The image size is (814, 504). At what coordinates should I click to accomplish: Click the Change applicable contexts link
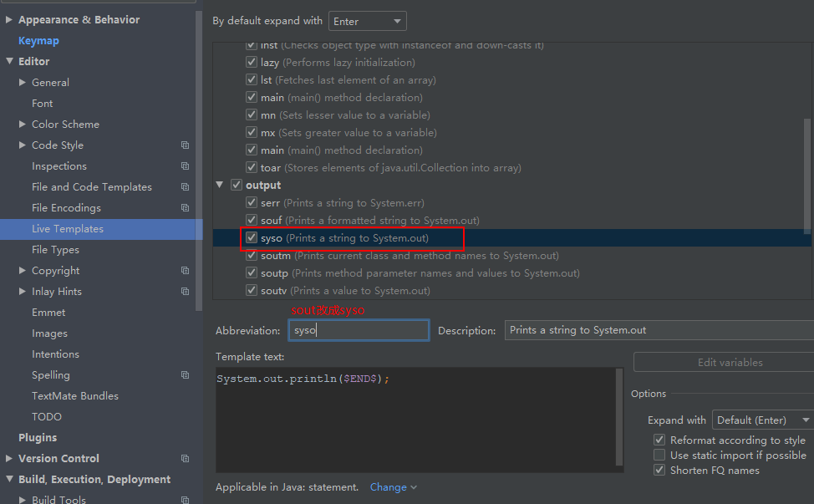pos(393,487)
